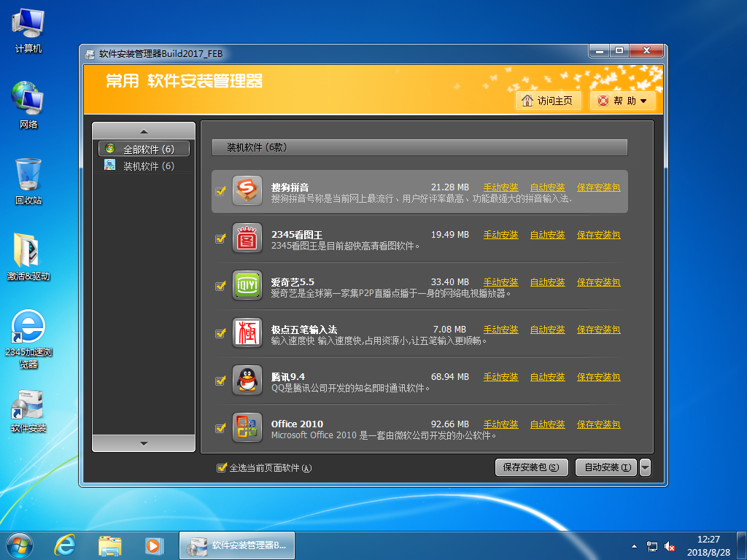The width and height of the screenshot is (747, 560).
Task: Click the sidebar scroll-down arrow
Action: [x=144, y=443]
